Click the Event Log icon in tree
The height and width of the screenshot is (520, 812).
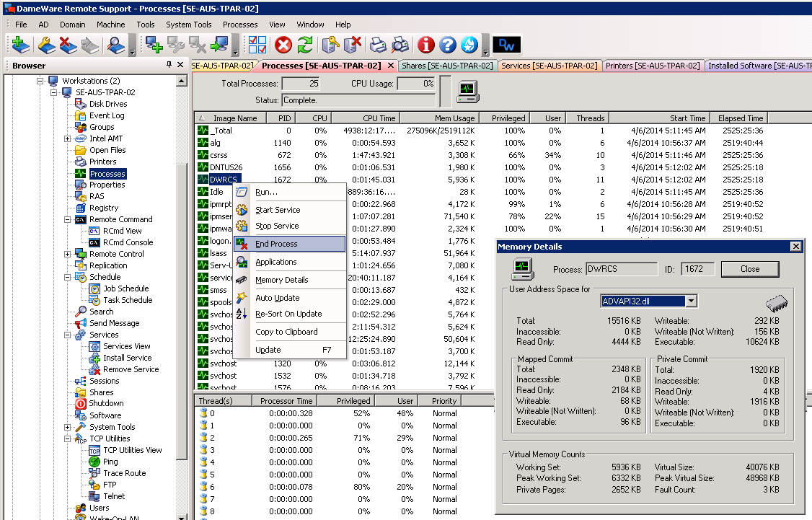coord(80,115)
